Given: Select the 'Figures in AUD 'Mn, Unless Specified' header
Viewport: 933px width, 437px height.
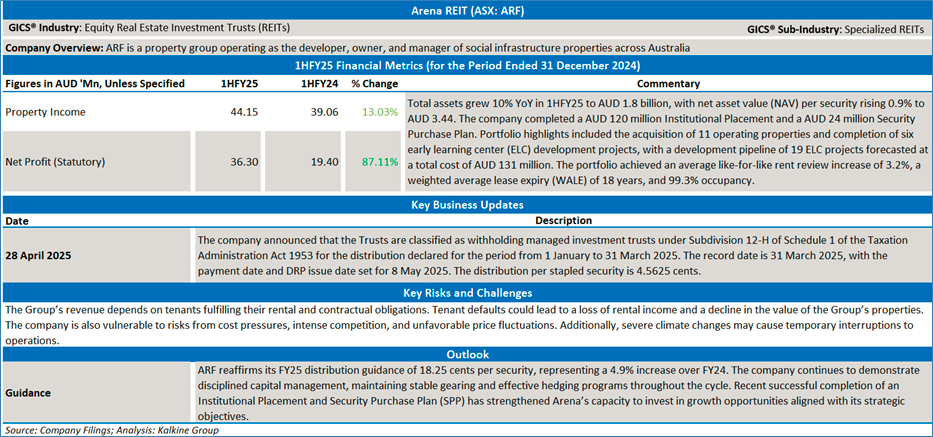Looking at the screenshot, I should pos(95,84).
